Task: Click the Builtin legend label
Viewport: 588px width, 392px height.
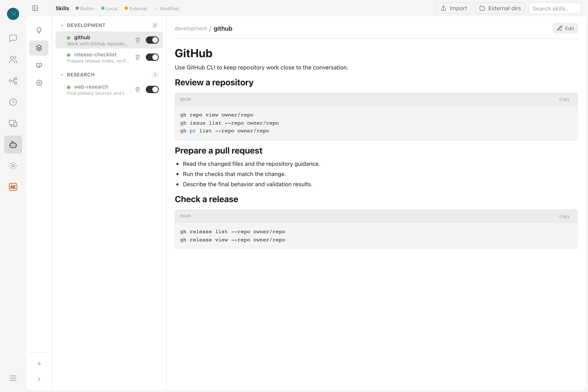Action: pyautogui.click(x=87, y=9)
